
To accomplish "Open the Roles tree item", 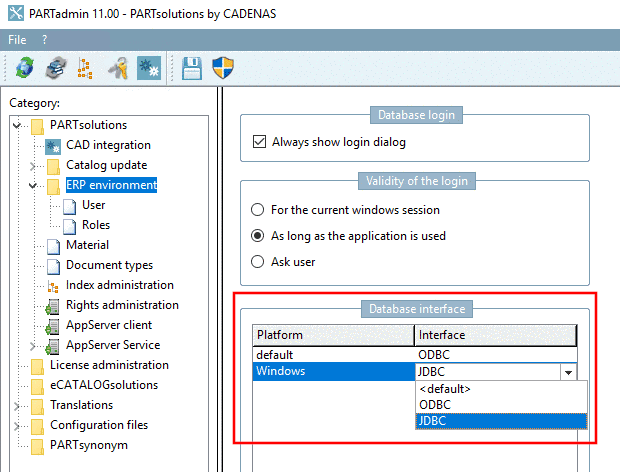I will pos(96,225).
